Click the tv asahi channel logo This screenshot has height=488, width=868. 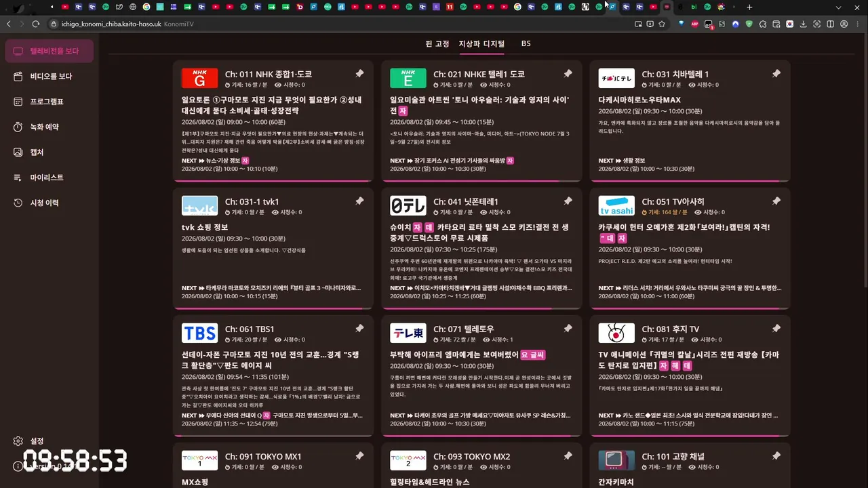coord(616,205)
